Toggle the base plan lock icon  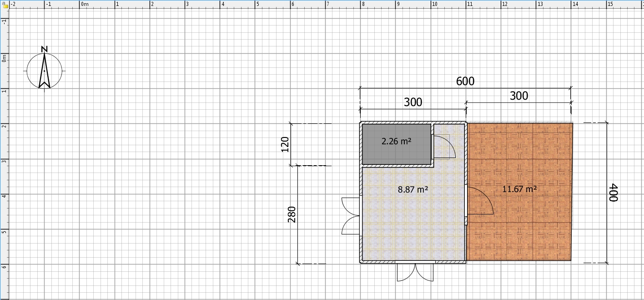pos(4,4)
